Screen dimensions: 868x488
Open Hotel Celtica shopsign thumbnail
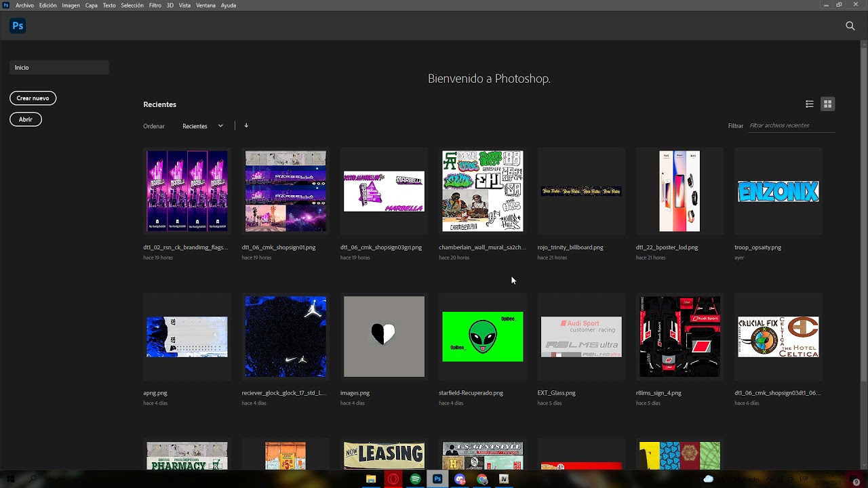click(778, 337)
